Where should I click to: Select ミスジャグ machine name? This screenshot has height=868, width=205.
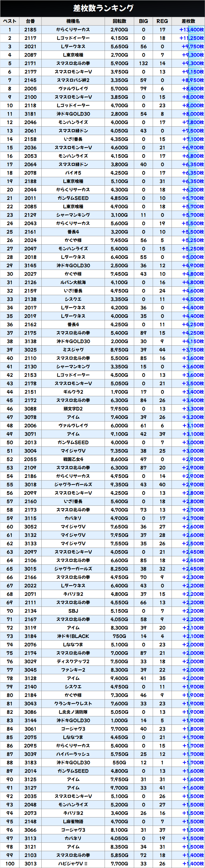click(73, 350)
